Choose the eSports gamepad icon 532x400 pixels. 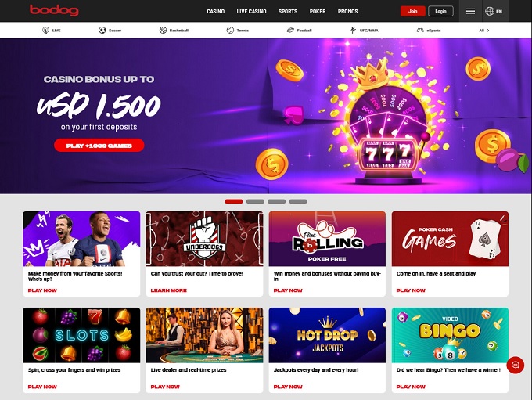tap(420, 31)
